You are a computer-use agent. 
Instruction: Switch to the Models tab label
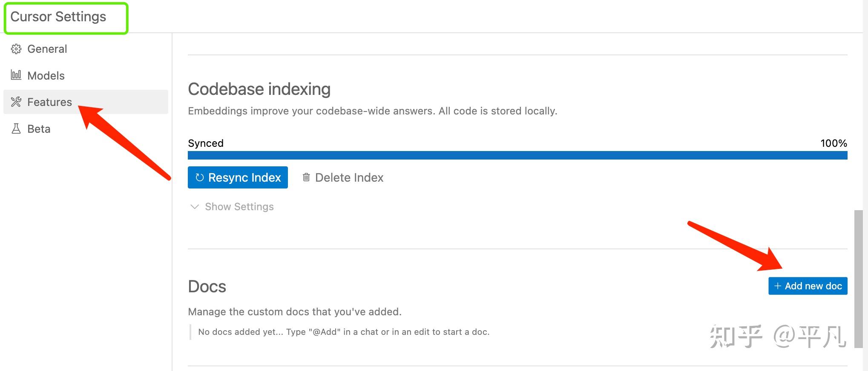click(x=46, y=76)
